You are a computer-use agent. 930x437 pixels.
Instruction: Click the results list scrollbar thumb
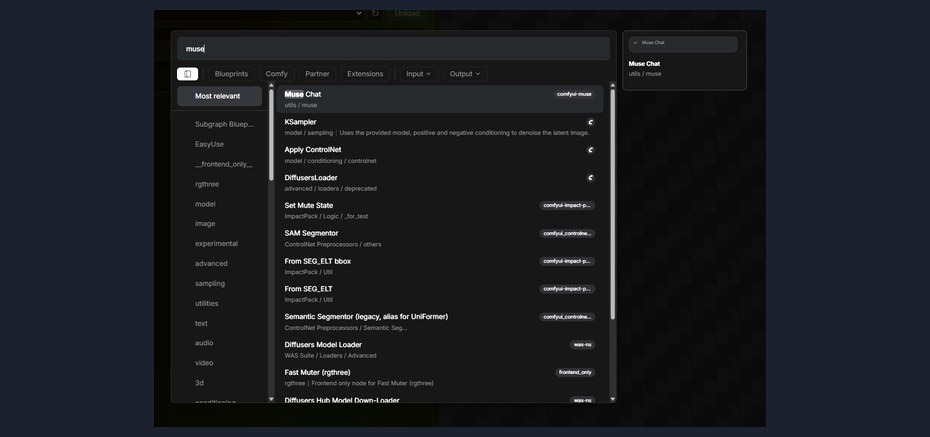613,205
